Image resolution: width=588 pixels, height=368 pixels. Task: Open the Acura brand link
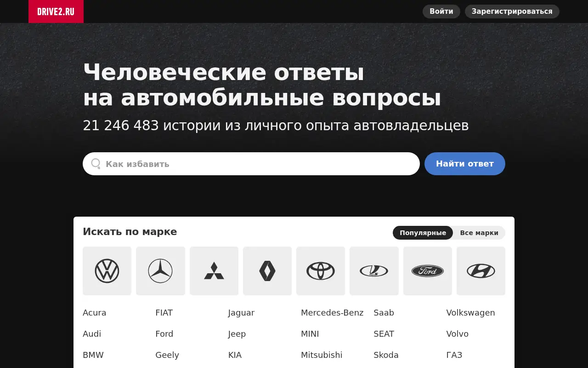coord(95,313)
